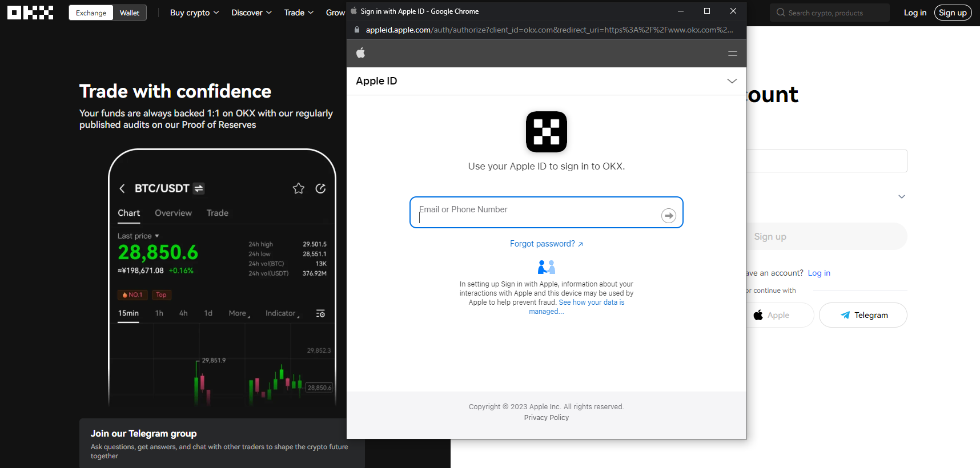
Task: Click the lock icon in popup address bar
Action: point(357,30)
